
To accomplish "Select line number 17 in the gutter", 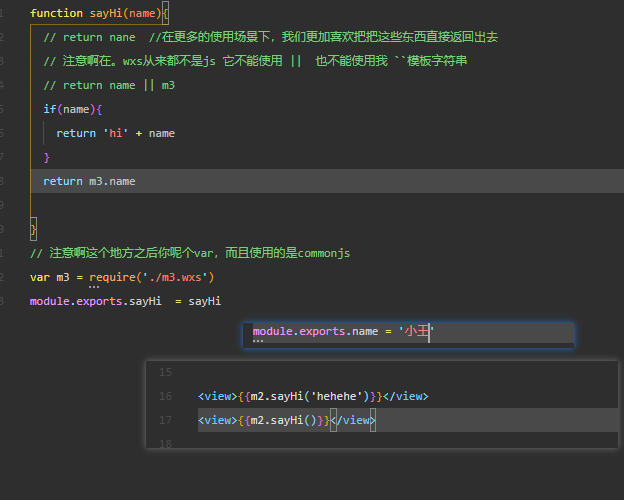I will click(165, 420).
